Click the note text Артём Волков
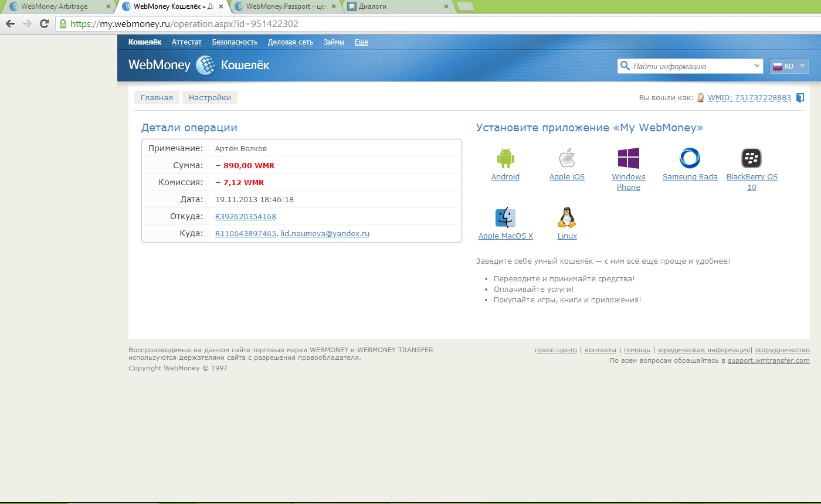Viewport: 821px width, 504px height. (x=241, y=149)
